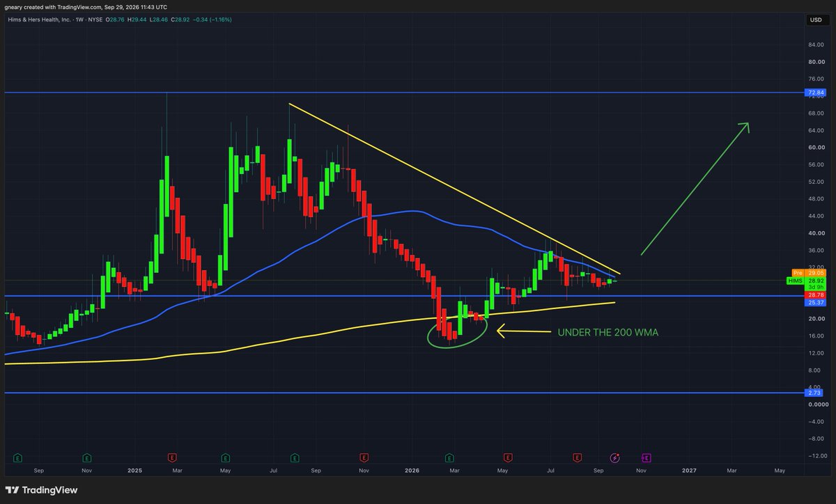Screen dimensions: 836x504
Task: Click green earnings marker between Jul and Sep 2025
Action: coord(295,457)
